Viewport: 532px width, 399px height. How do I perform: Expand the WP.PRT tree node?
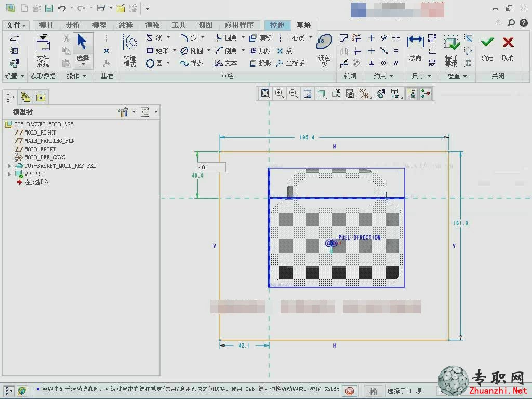coord(9,174)
